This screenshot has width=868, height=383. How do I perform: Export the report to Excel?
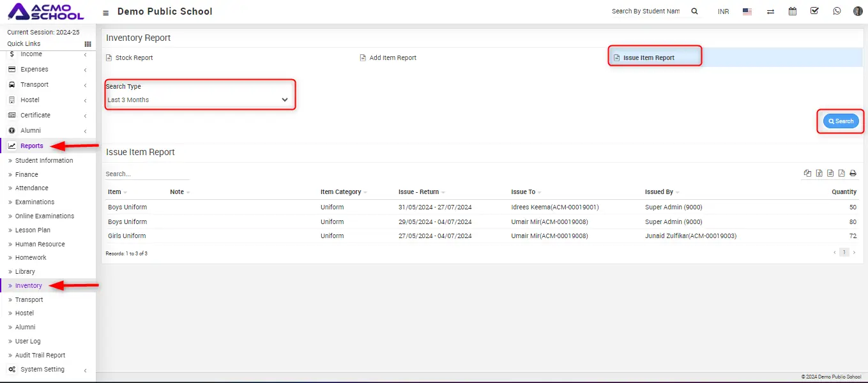click(x=819, y=174)
